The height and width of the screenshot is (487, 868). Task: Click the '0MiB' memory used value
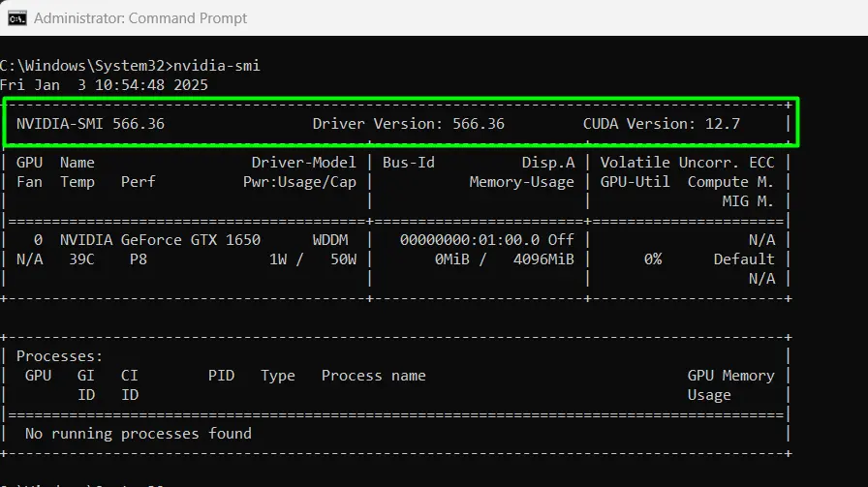coord(451,259)
